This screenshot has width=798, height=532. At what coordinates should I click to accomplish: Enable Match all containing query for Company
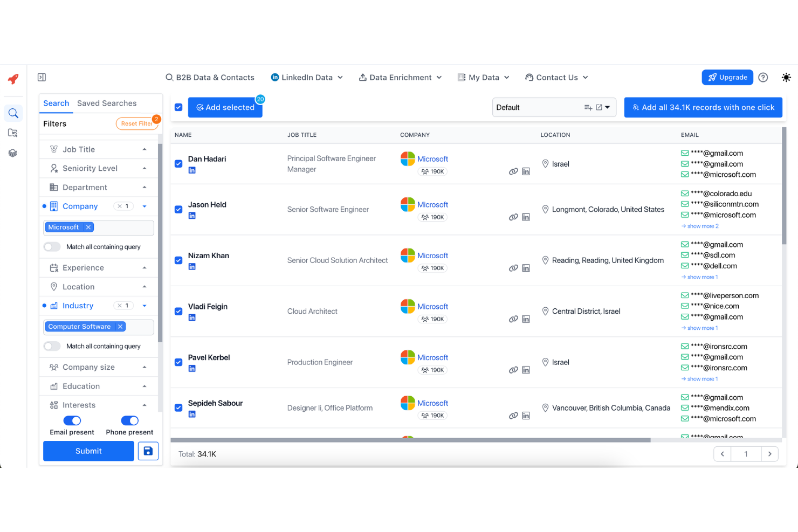[x=52, y=246]
